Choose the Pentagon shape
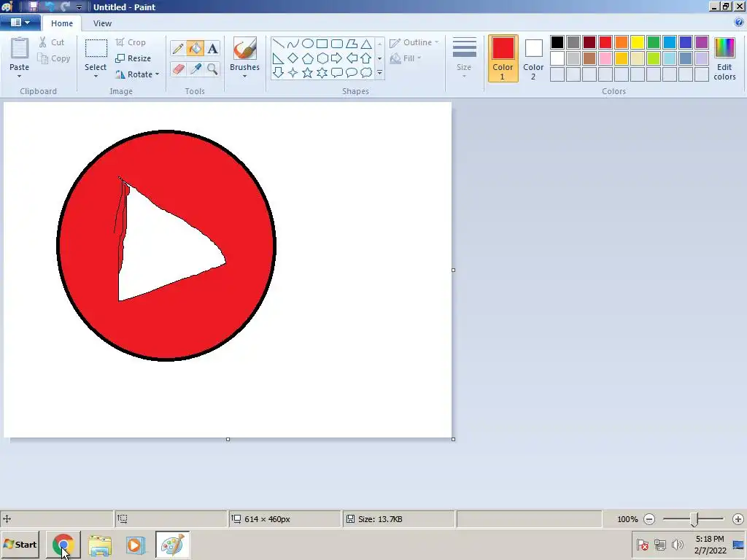Screen dimensions: 747x560 (308, 58)
